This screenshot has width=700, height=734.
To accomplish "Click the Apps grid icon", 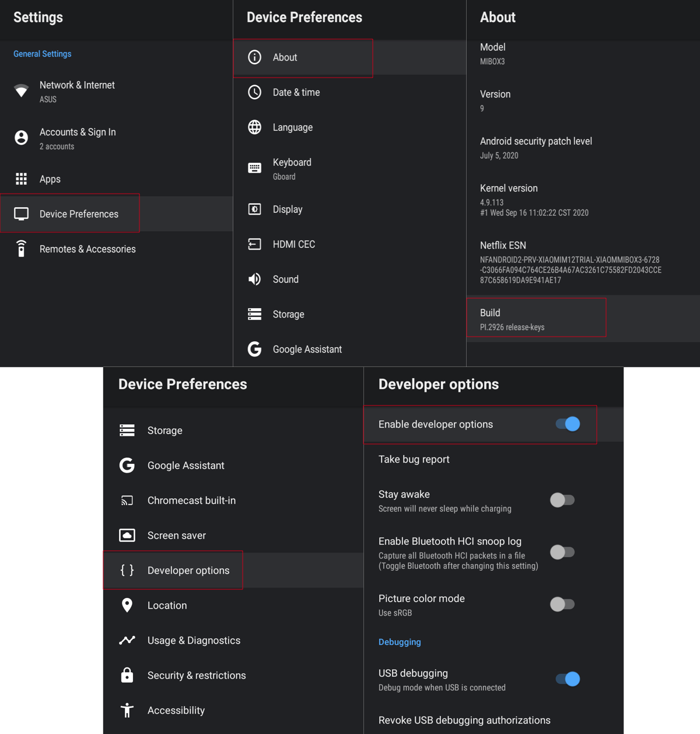I will (22, 179).
